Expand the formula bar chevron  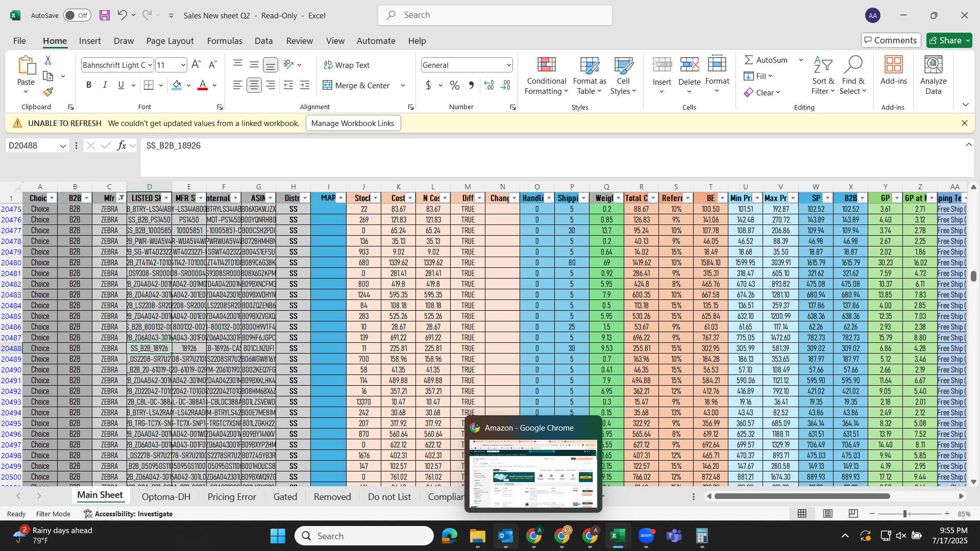(x=968, y=145)
